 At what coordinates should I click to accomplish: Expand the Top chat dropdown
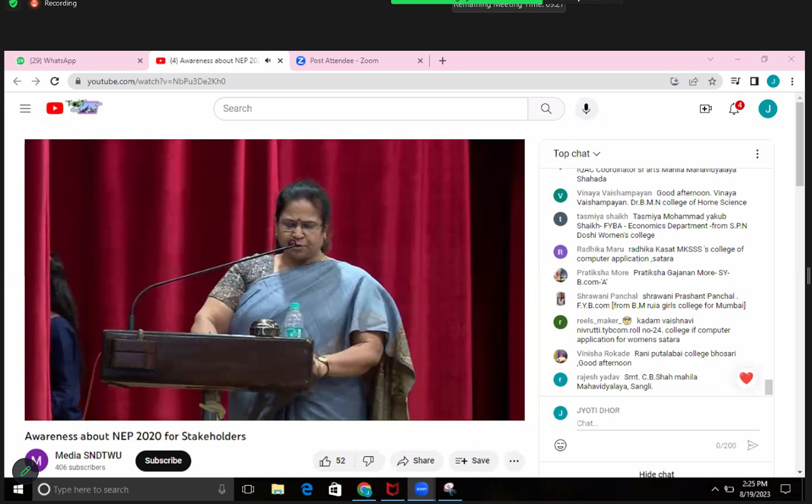[x=577, y=154]
